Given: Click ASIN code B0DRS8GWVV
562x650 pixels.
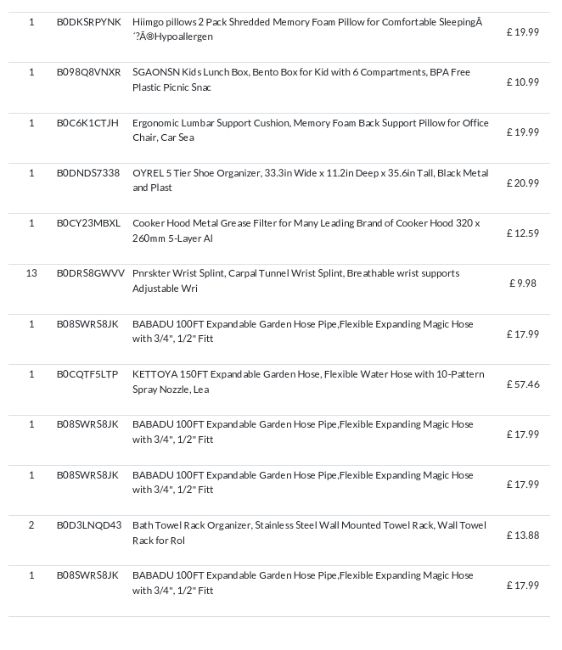Looking at the screenshot, I should click(x=90, y=274).
